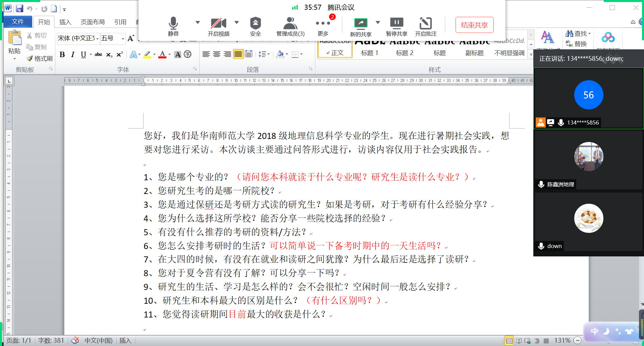Activate the 格式刷 Format Painter
Viewport: 644px width, 346px height.
tap(40, 58)
